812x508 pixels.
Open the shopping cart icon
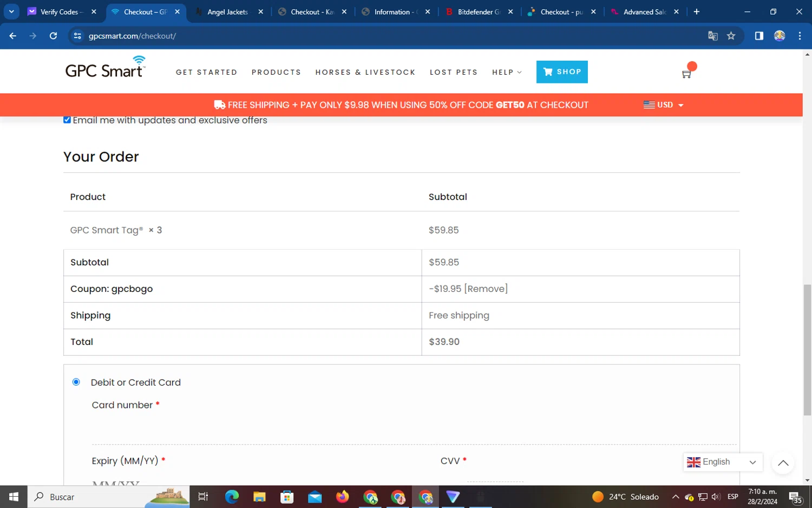pyautogui.click(x=686, y=74)
